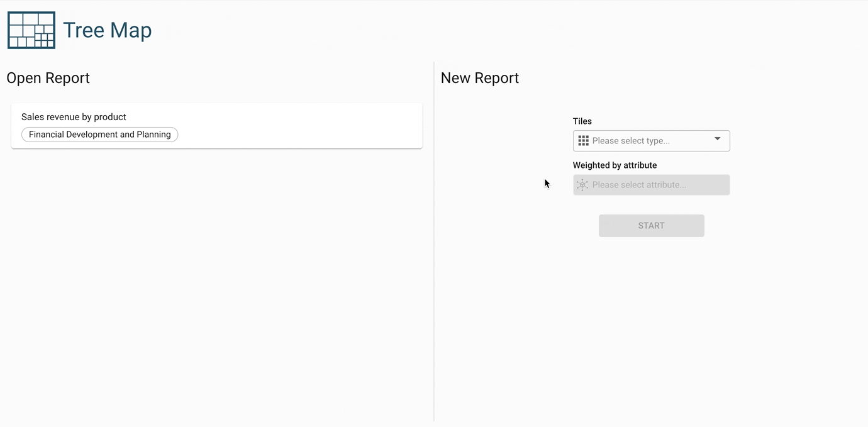
Task: Click the Tree Map logo icon
Action: (x=31, y=30)
